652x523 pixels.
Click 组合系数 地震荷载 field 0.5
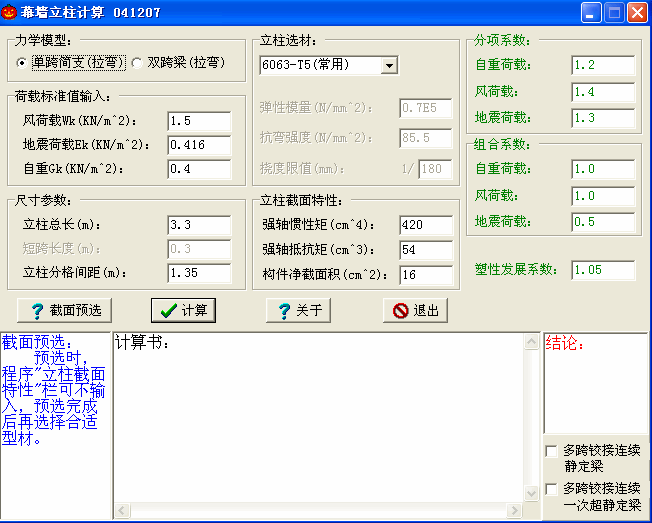pos(603,222)
